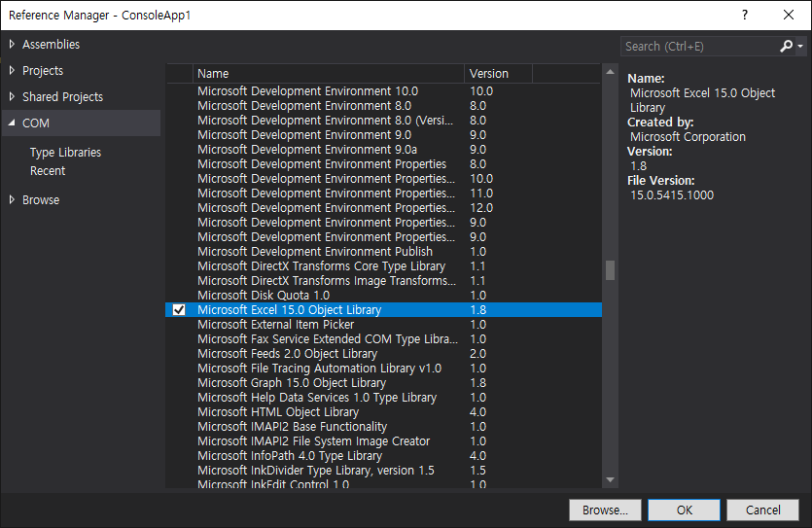Select Microsoft HTML Object Library row
The width and height of the screenshot is (812, 528).
pyautogui.click(x=383, y=412)
